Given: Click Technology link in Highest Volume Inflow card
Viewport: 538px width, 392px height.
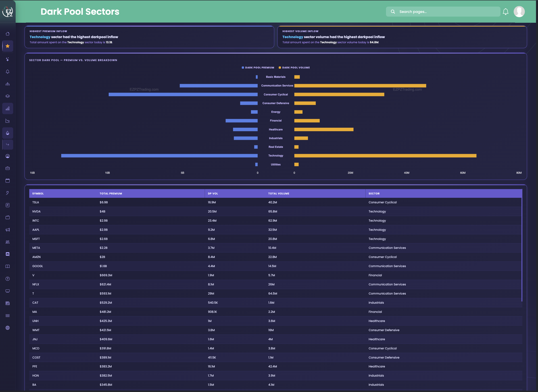Looking at the screenshot, I should point(293,37).
